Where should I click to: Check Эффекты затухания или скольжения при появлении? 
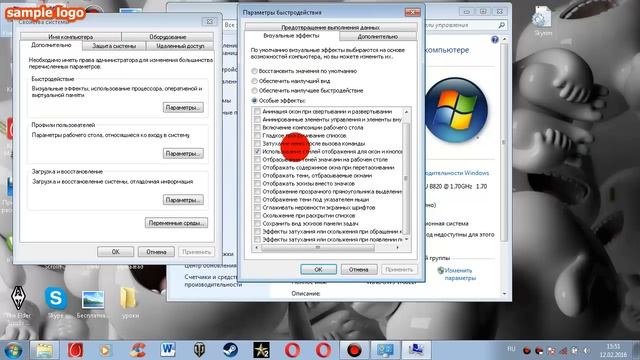[x=257, y=240]
